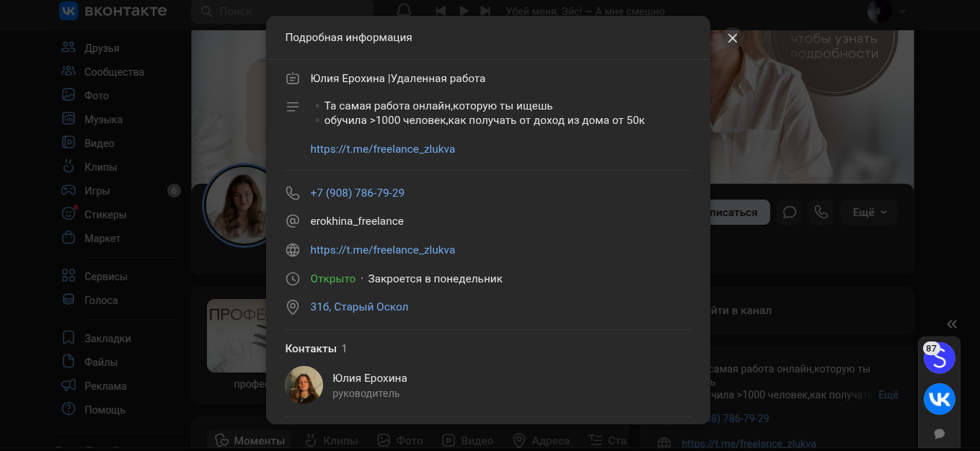Screen dimensions: 980x451
Task: Click the location pin icon in dialog
Action: point(293,307)
